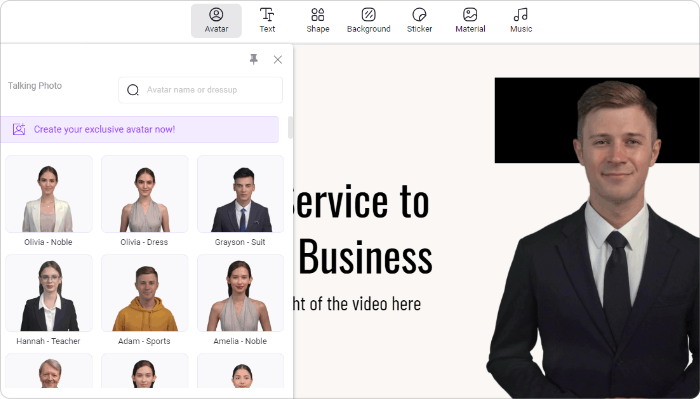Click the 'Adam - Sports' label
700x399 pixels.
tap(144, 341)
